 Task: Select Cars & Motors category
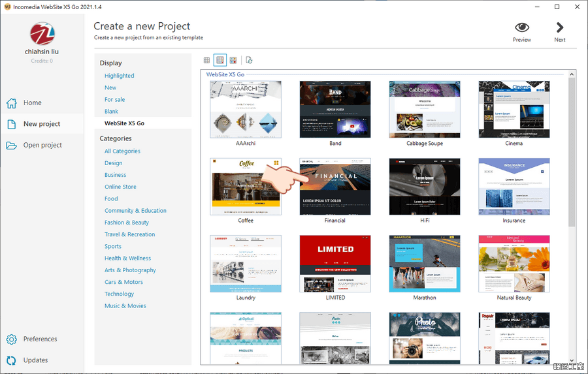coord(123,282)
